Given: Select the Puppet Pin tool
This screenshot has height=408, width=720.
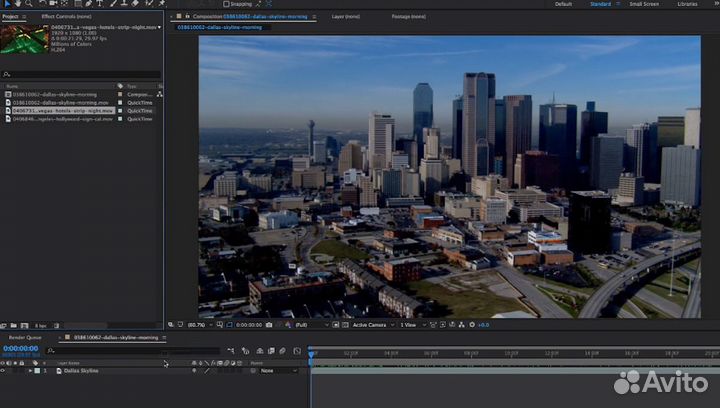Looking at the screenshot, I should (x=162, y=4).
